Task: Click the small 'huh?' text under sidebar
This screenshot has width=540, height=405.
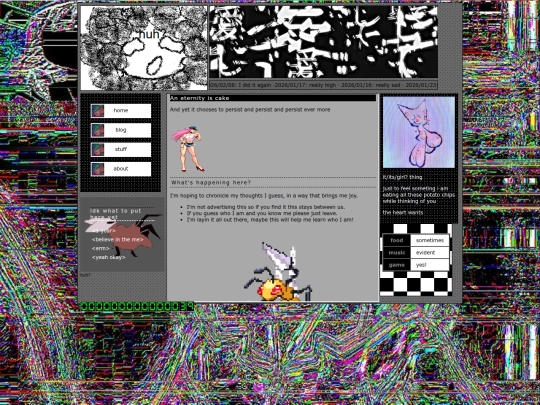Action: 85,275
